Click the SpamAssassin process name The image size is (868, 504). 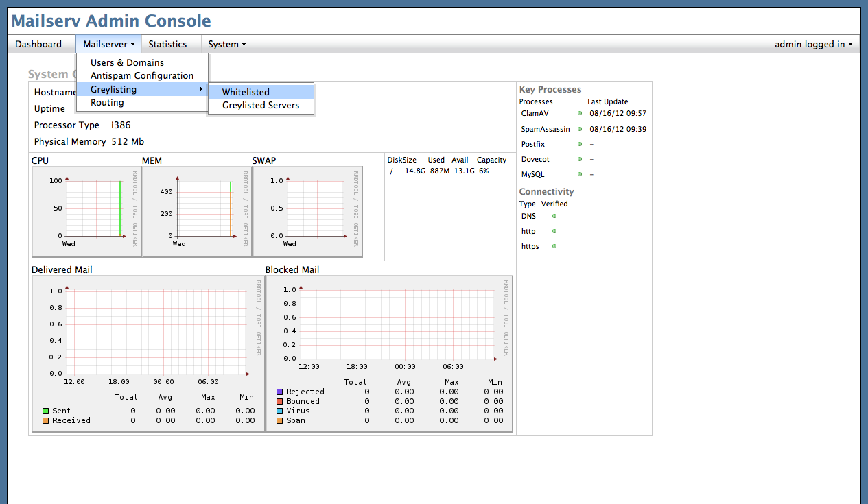click(546, 129)
